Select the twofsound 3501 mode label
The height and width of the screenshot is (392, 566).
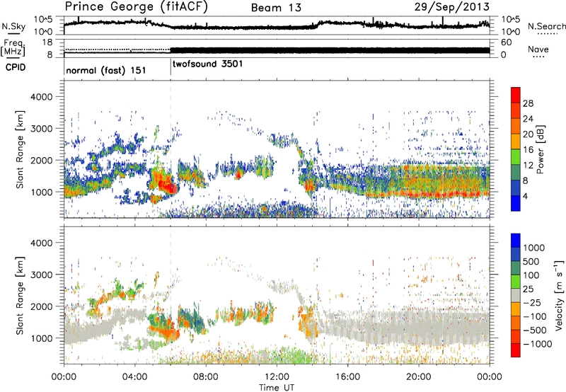tap(207, 64)
